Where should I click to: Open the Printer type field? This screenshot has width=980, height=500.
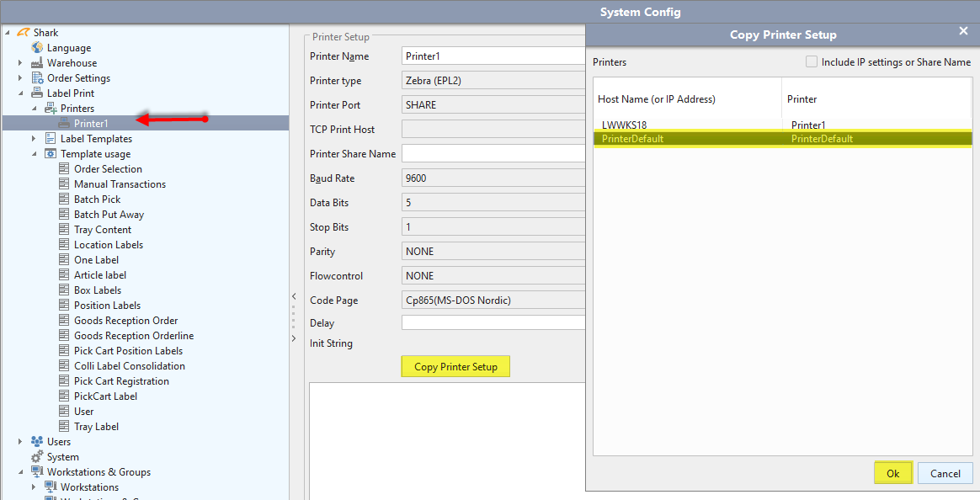coord(493,81)
